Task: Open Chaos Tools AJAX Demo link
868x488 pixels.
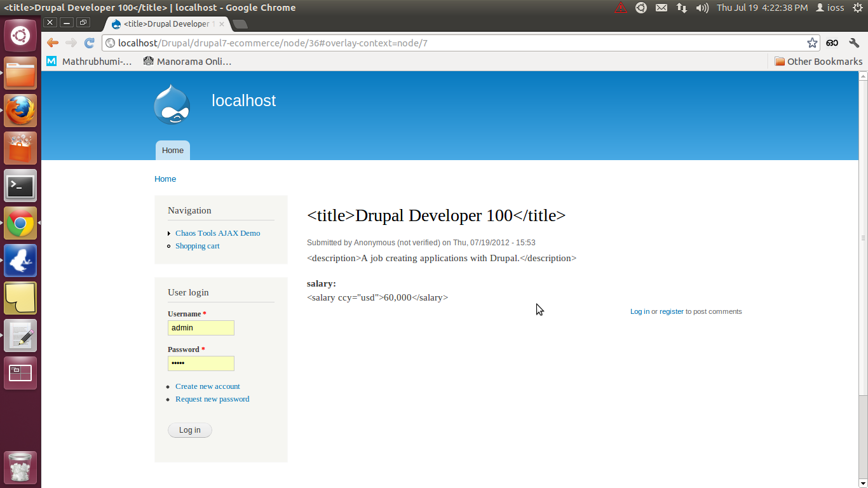Action: pos(217,233)
